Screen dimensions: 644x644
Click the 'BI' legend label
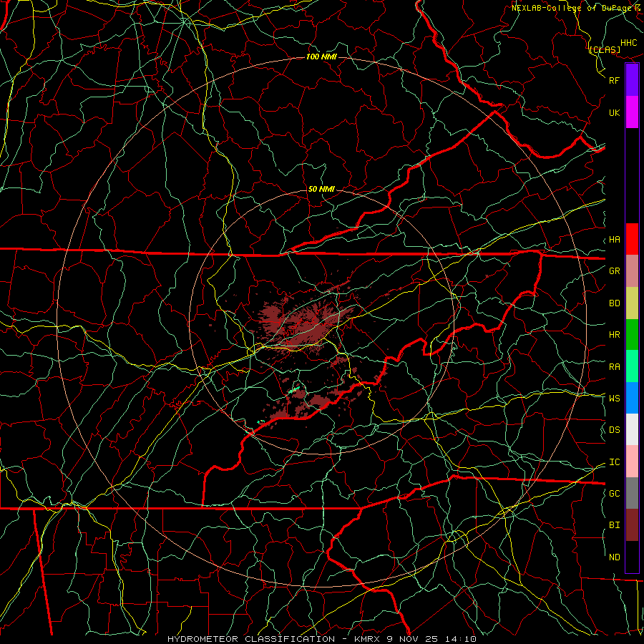[x=615, y=525]
